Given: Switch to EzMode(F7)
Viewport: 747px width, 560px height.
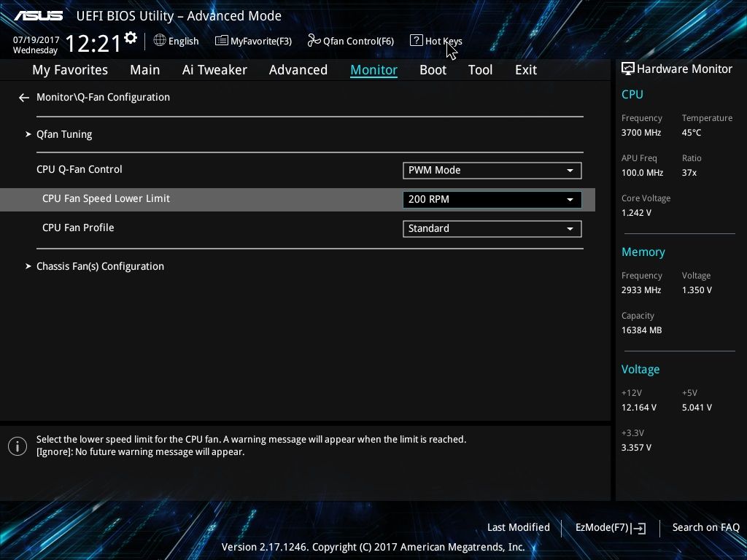Looking at the screenshot, I should tap(611, 528).
